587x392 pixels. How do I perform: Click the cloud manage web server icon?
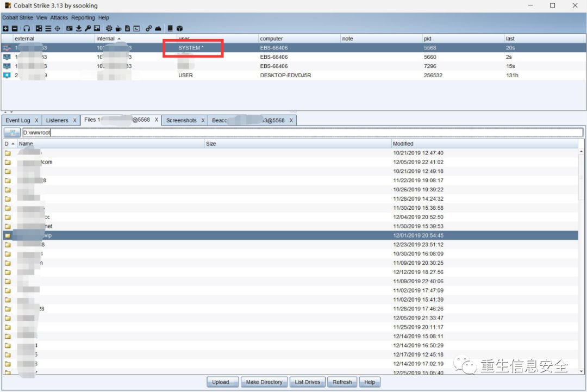coord(158,28)
